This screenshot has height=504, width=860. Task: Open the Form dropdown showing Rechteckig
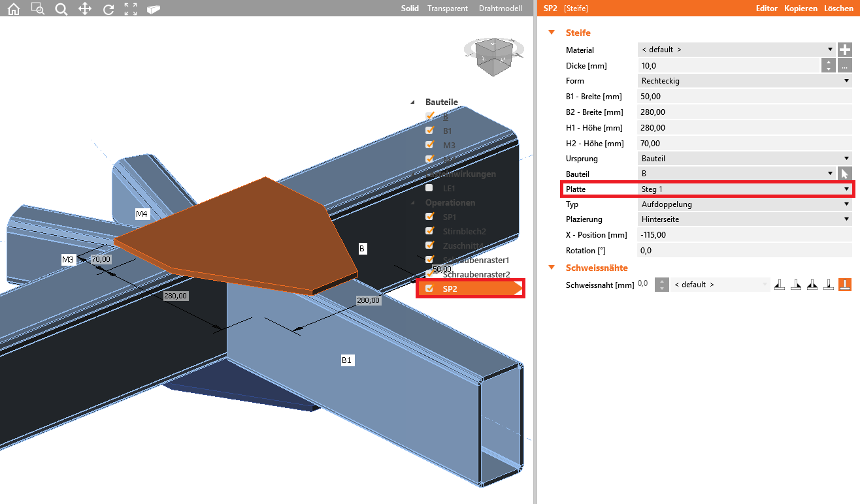(x=744, y=81)
